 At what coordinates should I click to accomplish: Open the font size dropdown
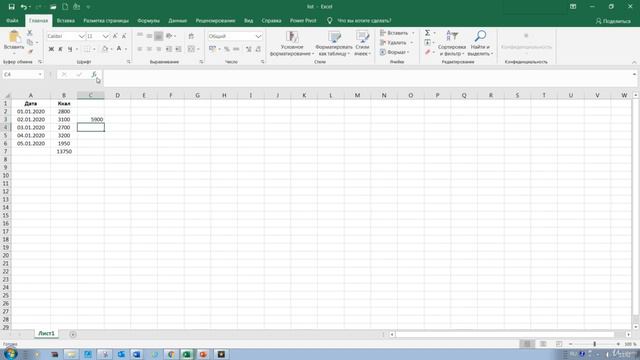(x=106, y=36)
